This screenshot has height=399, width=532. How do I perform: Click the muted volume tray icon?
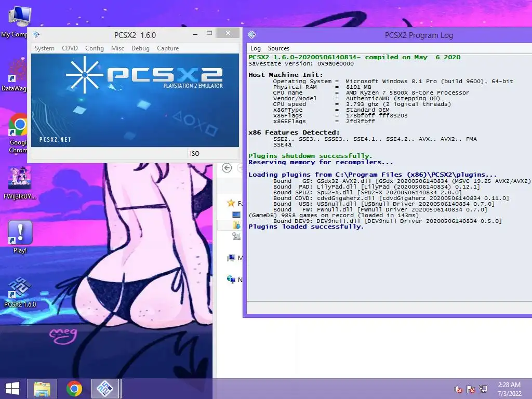tap(458, 389)
